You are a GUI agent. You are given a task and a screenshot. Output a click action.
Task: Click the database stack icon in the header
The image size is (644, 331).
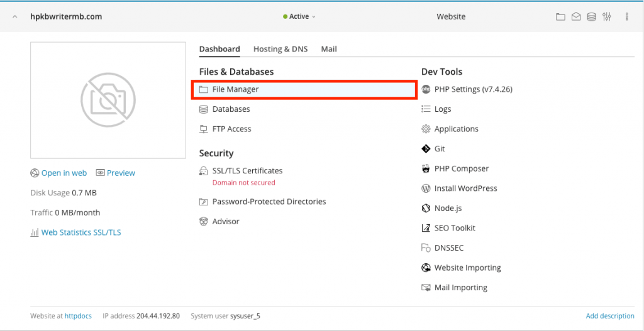coord(591,17)
